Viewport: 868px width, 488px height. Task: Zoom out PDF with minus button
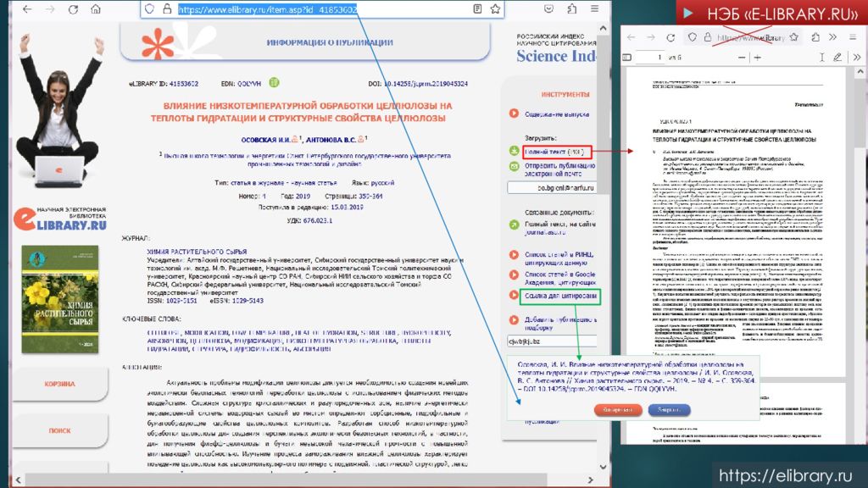742,57
